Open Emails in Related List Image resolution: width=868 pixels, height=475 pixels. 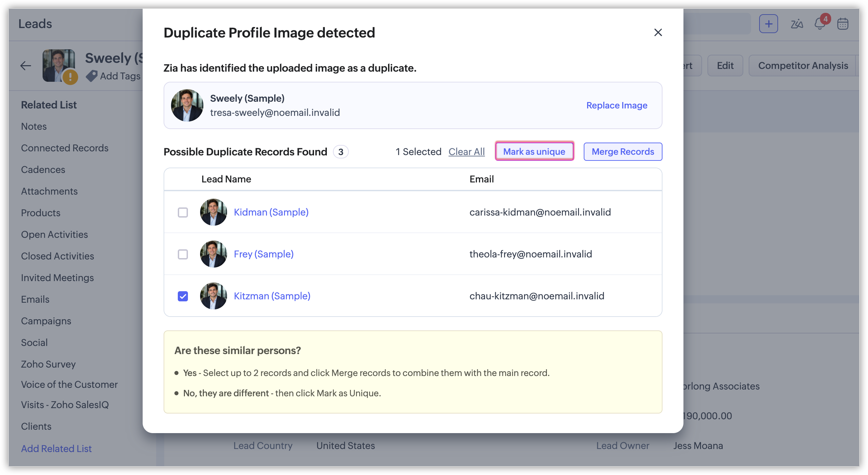(35, 299)
